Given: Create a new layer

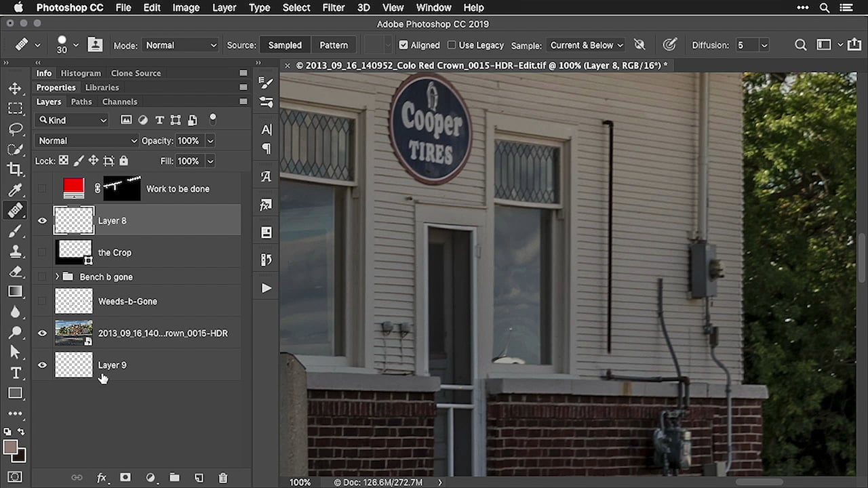Looking at the screenshot, I should pos(199,478).
